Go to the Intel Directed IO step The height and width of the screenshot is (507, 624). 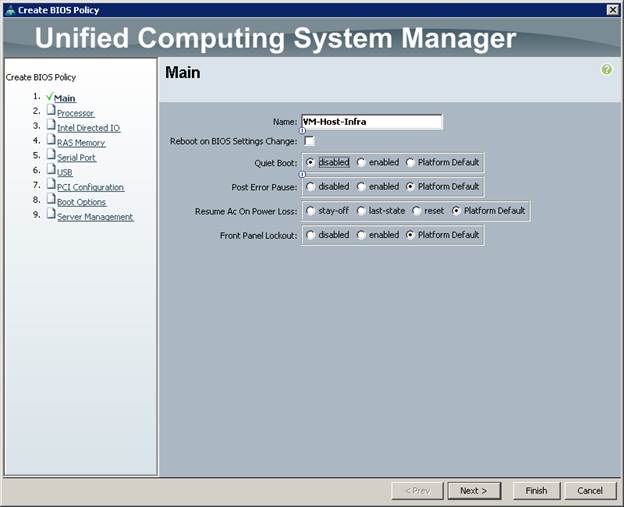pos(88,128)
